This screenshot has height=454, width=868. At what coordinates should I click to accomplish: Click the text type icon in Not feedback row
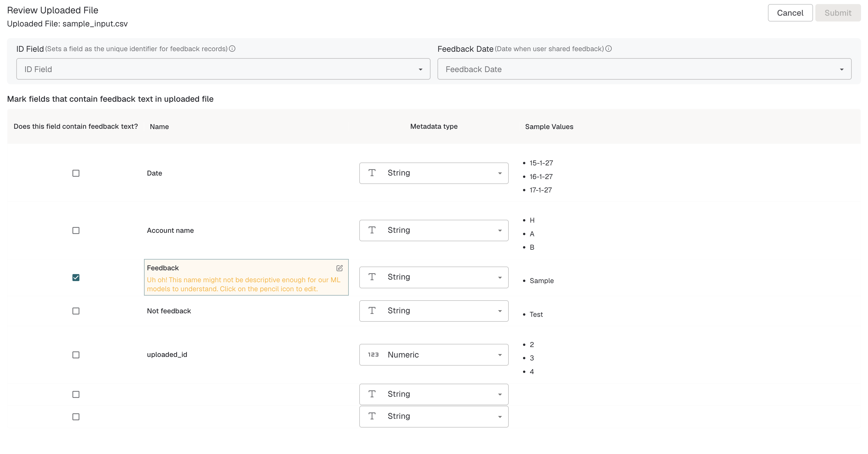(x=372, y=310)
